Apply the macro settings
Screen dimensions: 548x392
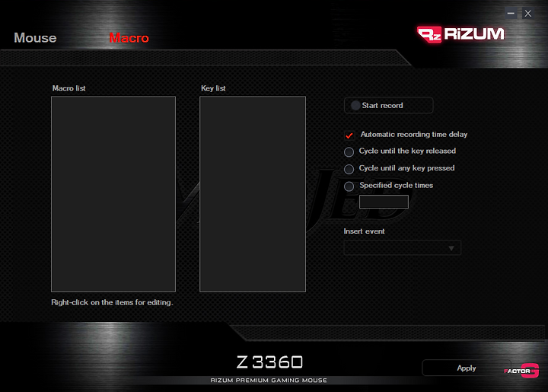click(467, 368)
